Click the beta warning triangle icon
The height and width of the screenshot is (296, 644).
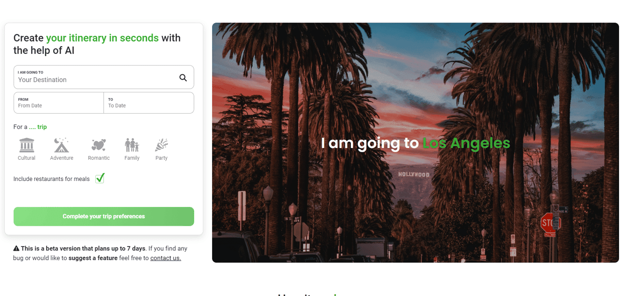click(16, 248)
